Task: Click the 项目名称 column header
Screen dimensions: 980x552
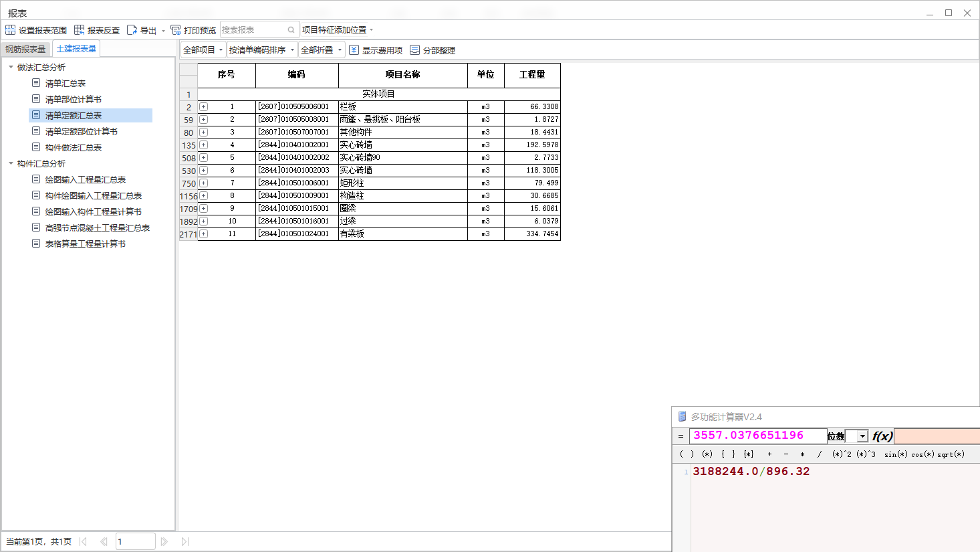Action: (403, 75)
